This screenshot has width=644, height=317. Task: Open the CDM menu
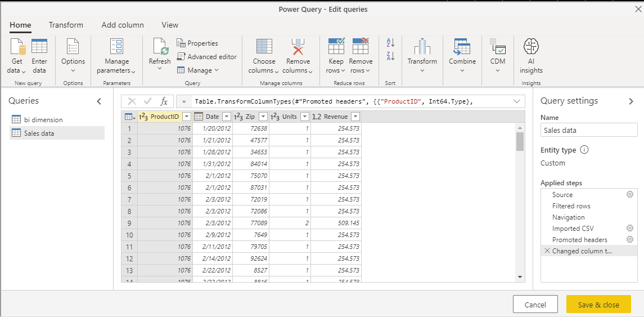point(497,56)
